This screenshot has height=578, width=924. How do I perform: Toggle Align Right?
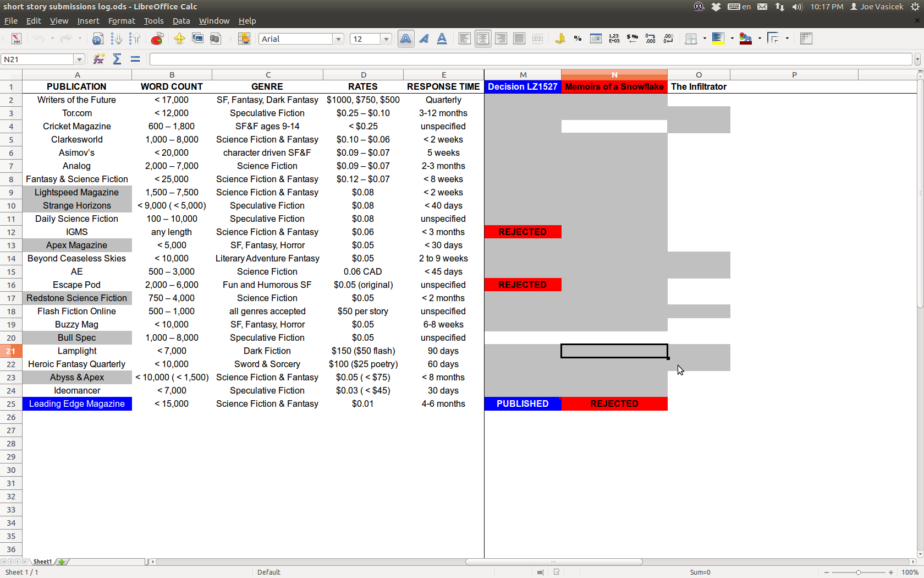(501, 39)
